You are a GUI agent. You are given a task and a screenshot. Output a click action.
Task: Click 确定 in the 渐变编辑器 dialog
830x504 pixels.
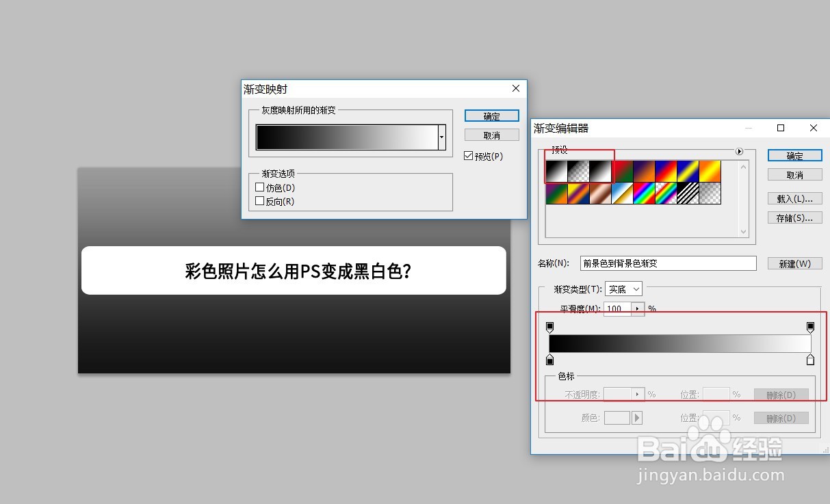[794, 156]
